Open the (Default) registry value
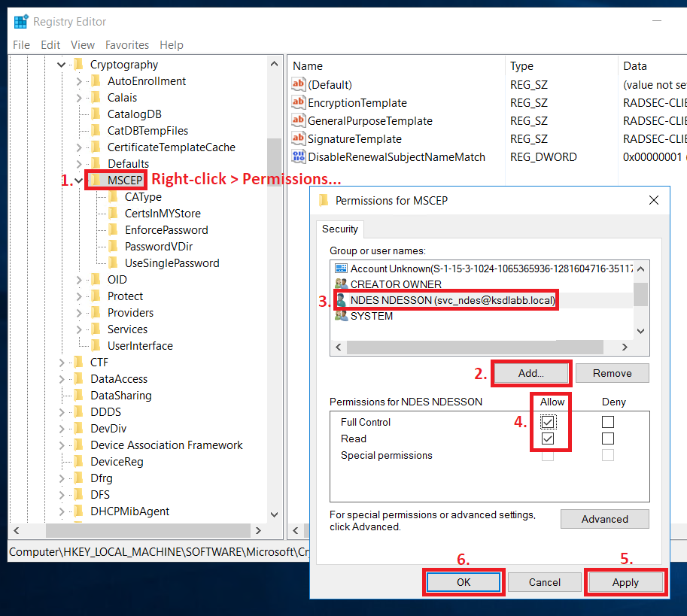 click(321, 84)
